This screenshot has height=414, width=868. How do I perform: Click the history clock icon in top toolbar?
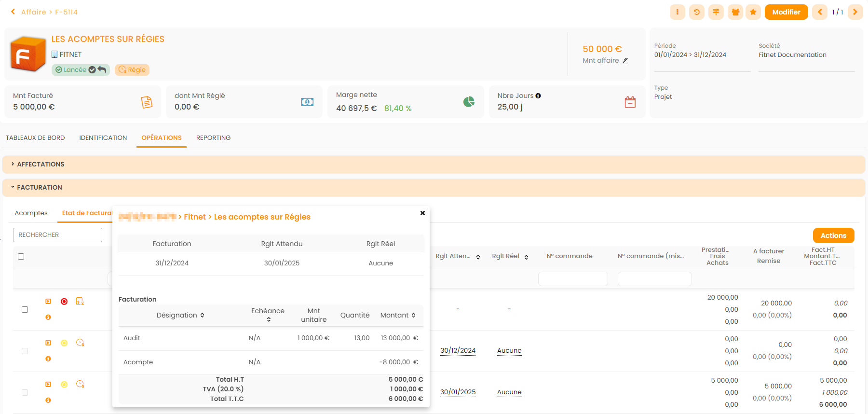(696, 12)
